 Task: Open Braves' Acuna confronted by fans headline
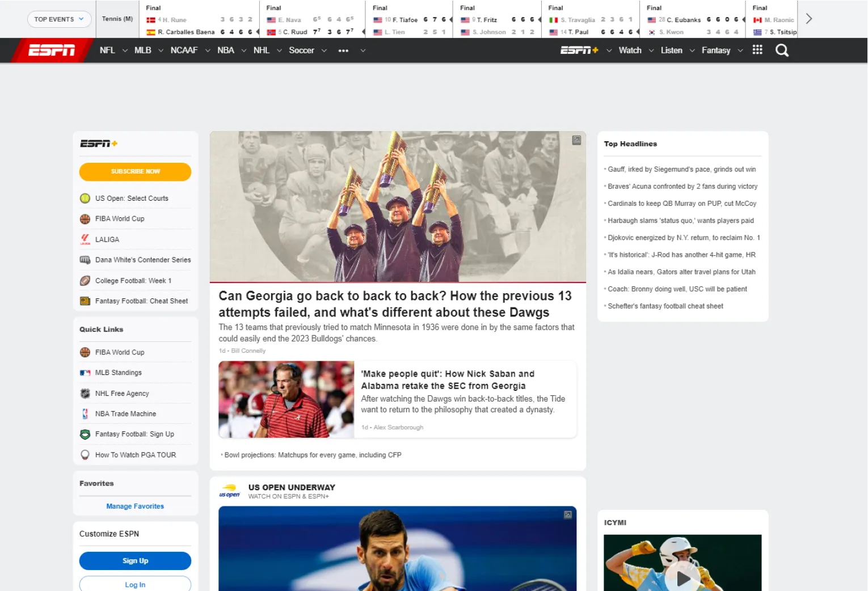[682, 187]
